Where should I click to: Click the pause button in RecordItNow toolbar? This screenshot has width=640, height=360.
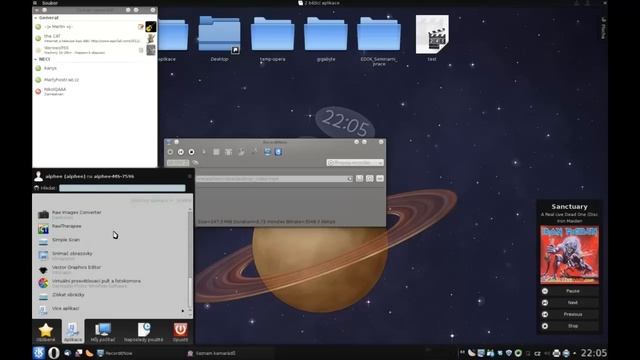(181, 152)
